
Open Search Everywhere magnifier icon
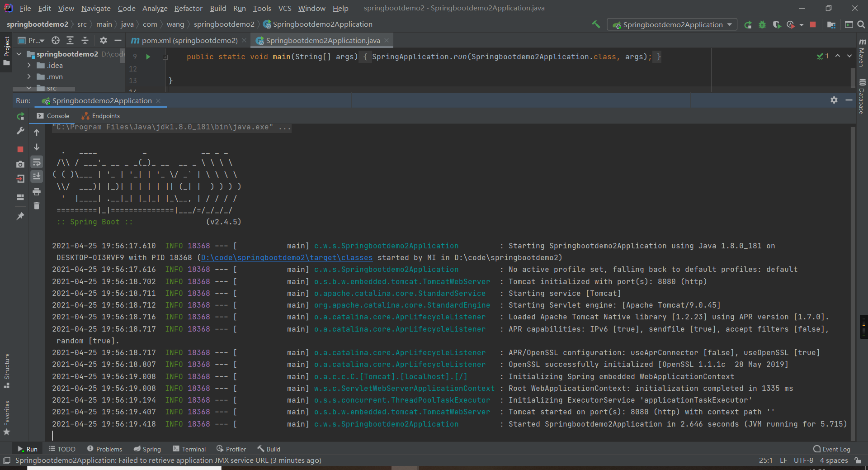tap(861, 25)
